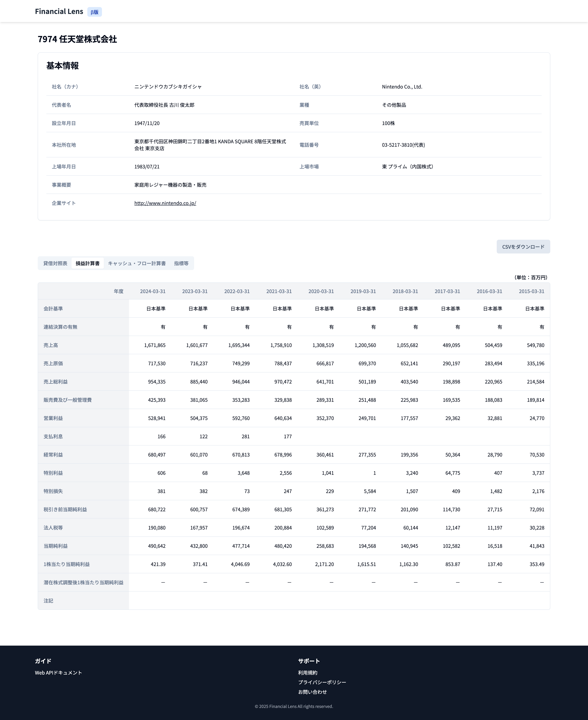Viewport: 588px width, 720px height.
Task: Switch to the 指標等 tab
Action: point(181,263)
